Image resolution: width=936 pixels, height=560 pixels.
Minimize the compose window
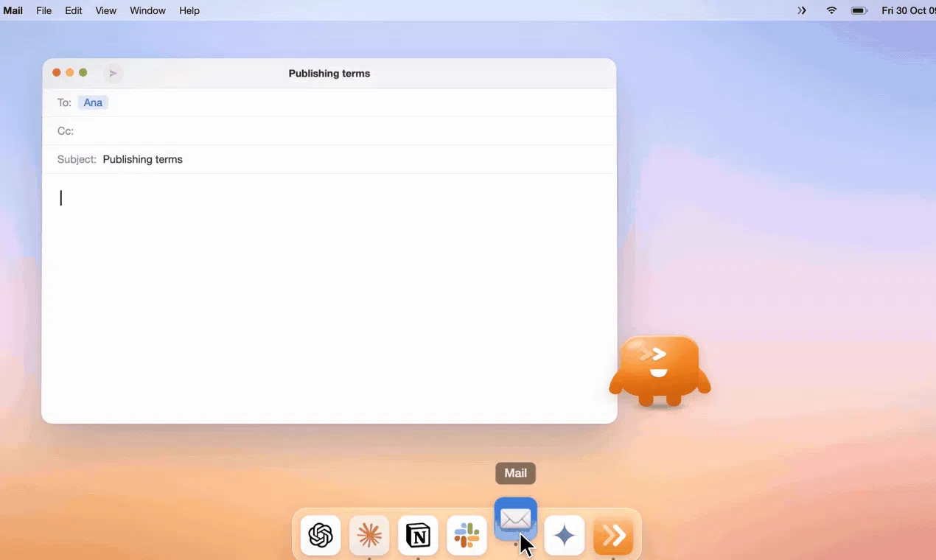coord(70,73)
